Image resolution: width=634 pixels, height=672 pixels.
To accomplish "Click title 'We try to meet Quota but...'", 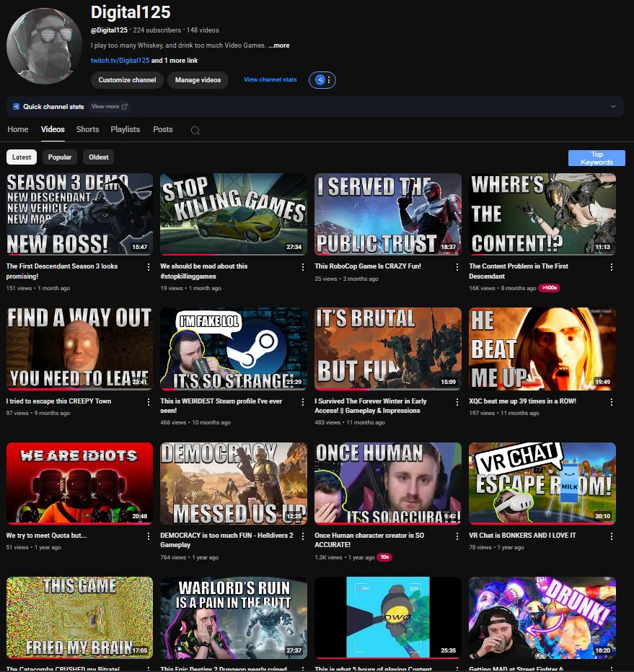I will [x=46, y=536].
